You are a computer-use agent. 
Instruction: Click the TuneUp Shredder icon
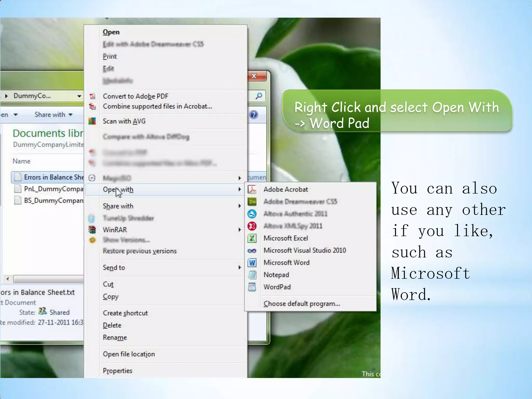pyautogui.click(x=91, y=218)
